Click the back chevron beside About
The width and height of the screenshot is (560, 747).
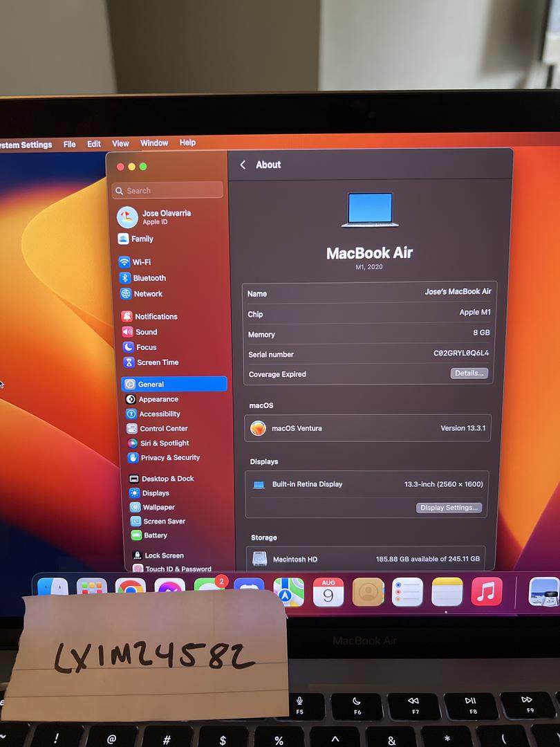pyautogui.click(x=243, y=165)
